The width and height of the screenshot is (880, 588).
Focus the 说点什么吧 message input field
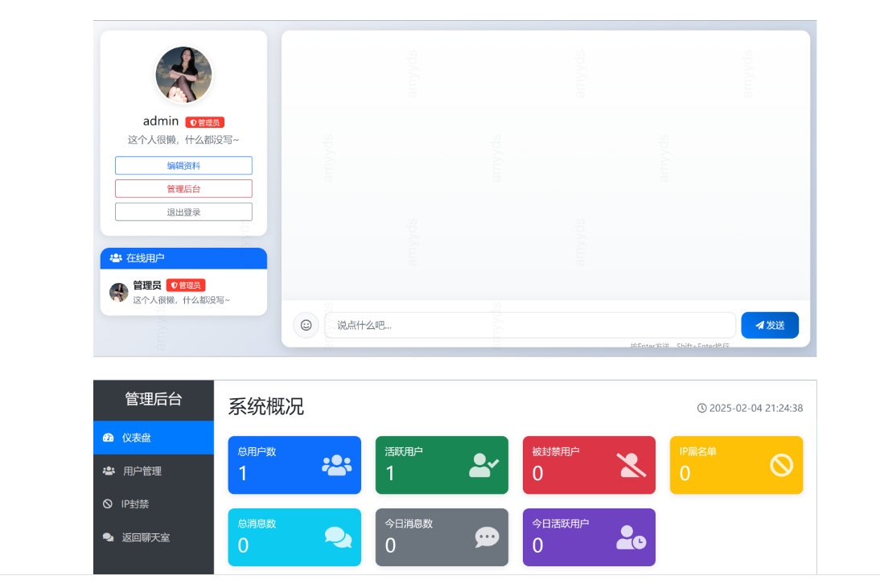529,325
